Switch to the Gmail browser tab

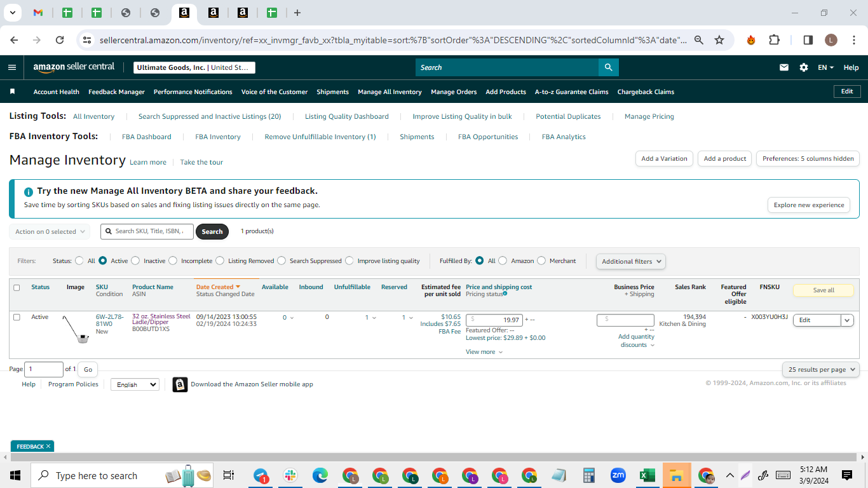tap(38, 13)
